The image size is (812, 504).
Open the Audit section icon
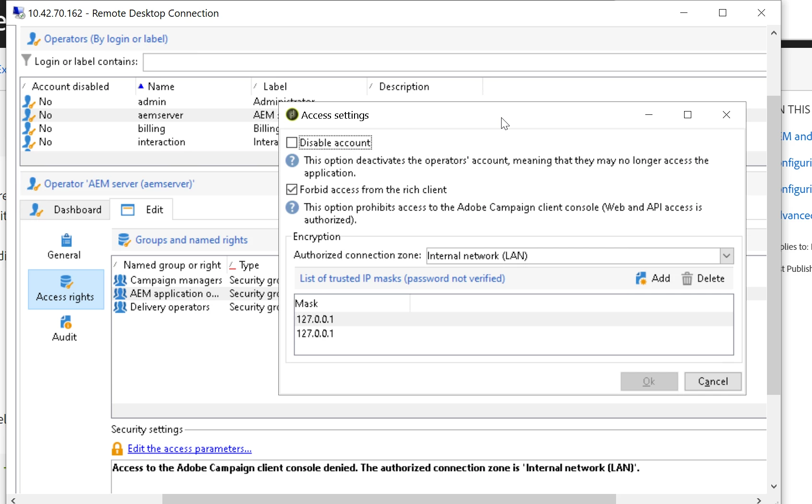click(66, 322)
